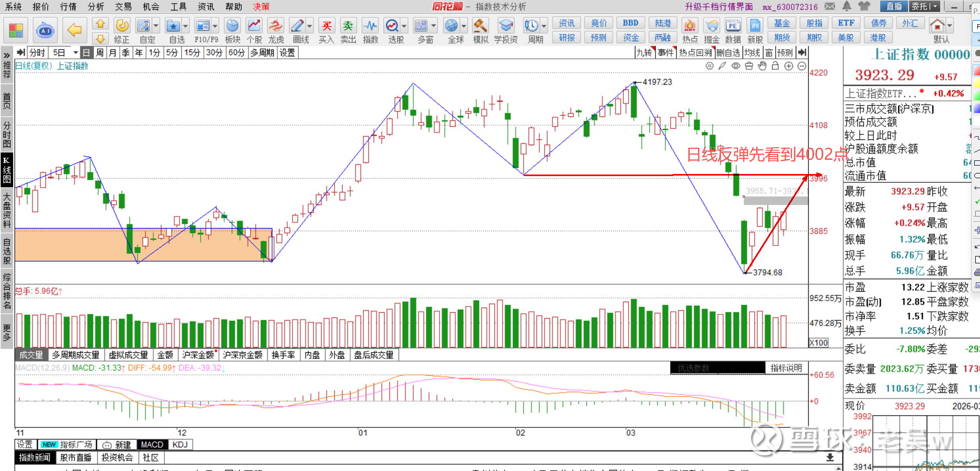Screen dimensions: 980x471
Task: Open the 热点 hot flame icon
Action: (690, 26)
